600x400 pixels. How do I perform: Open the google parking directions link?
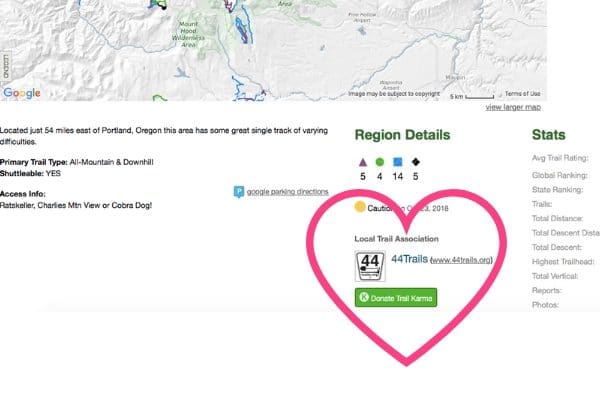pyautogui.click(x=287, y=191)
